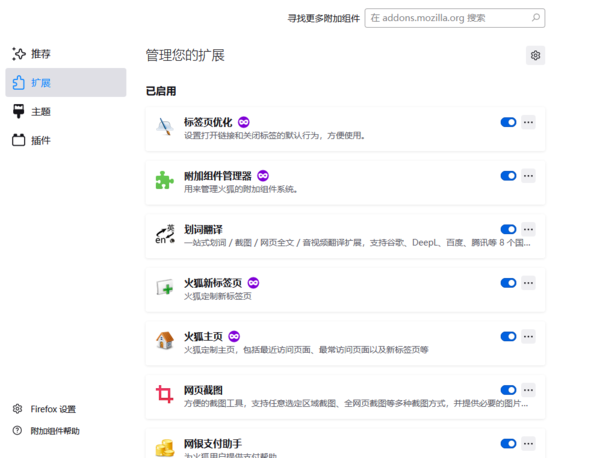This screenshot has width=600, height=458.
Task: Turn off the 划词翻译 toggle switch
Action: [508, 229]
